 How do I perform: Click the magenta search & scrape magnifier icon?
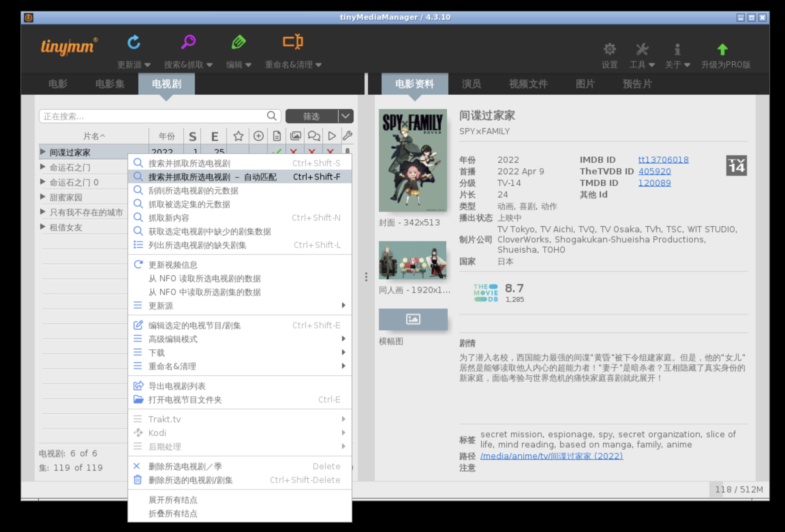tap(188, 42)
